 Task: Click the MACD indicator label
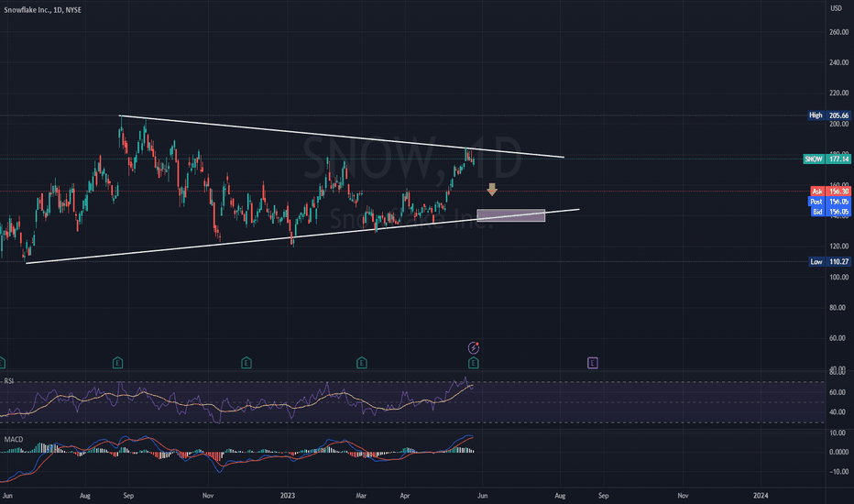(x=14, y=439)
